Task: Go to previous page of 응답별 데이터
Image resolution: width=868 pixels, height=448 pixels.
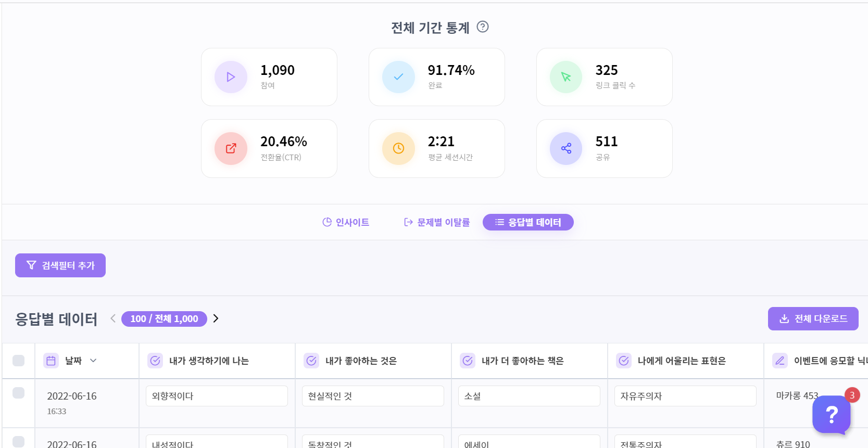Action: point(112,318)
